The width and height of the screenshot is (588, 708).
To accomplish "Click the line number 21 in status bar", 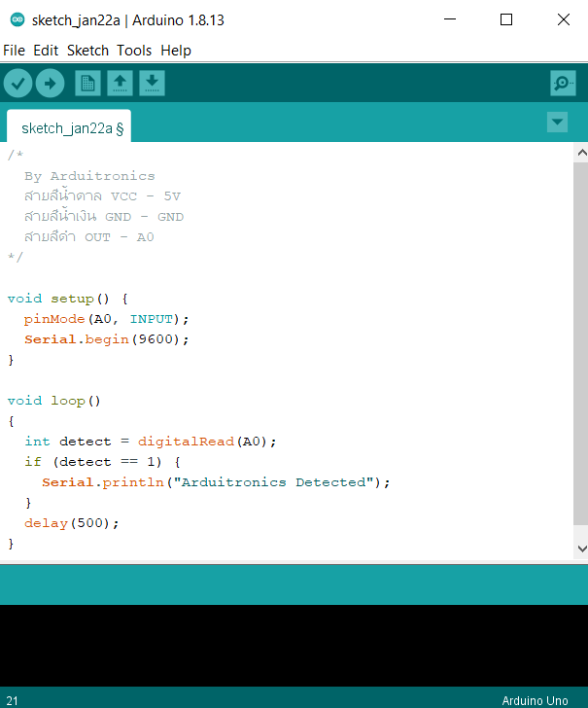I will tap(13, 701).
